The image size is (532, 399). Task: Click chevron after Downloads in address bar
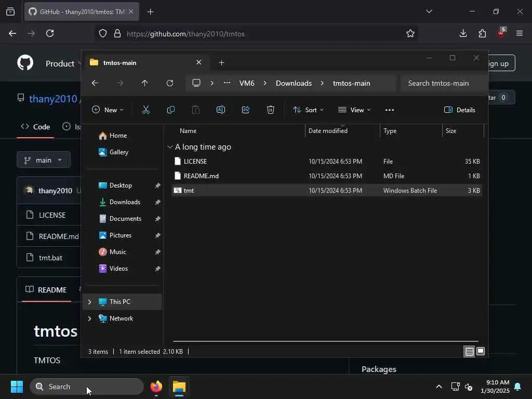(322, 83)
